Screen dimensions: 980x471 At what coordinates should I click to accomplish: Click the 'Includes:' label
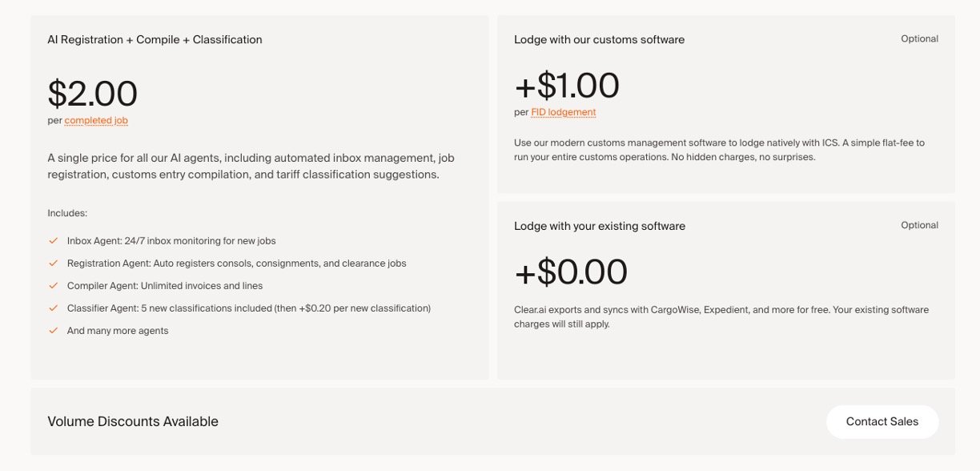[67, 213]
